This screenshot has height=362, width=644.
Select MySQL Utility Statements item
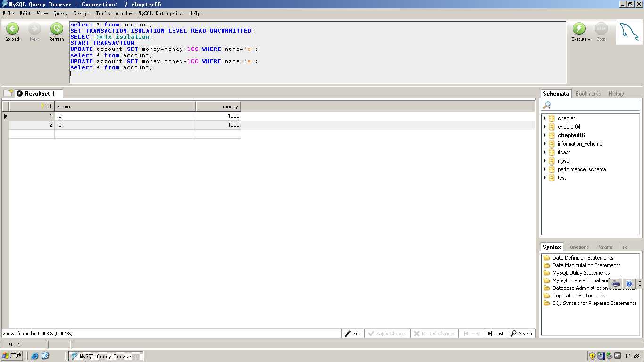(x=581, y=273)
